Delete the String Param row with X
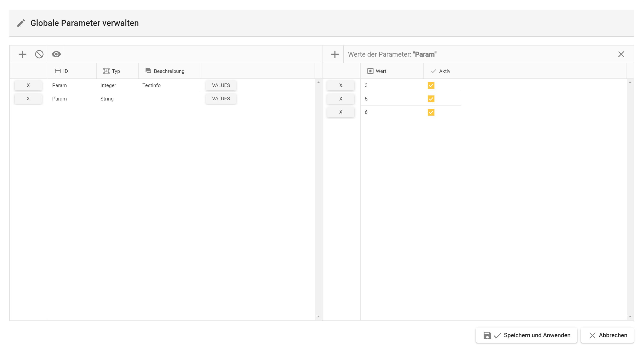This screenshot has height=348, width=644. [x=28, y=99]
